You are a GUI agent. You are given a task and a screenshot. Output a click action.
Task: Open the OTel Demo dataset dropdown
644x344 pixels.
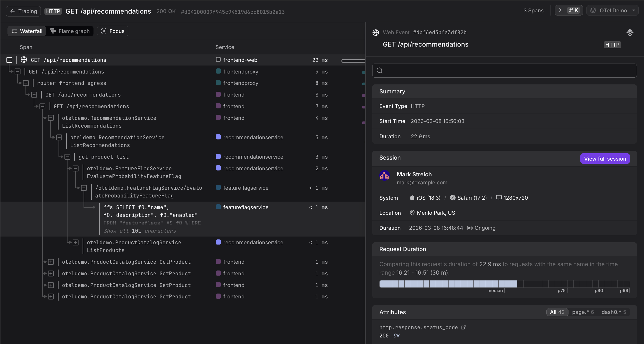612,10
